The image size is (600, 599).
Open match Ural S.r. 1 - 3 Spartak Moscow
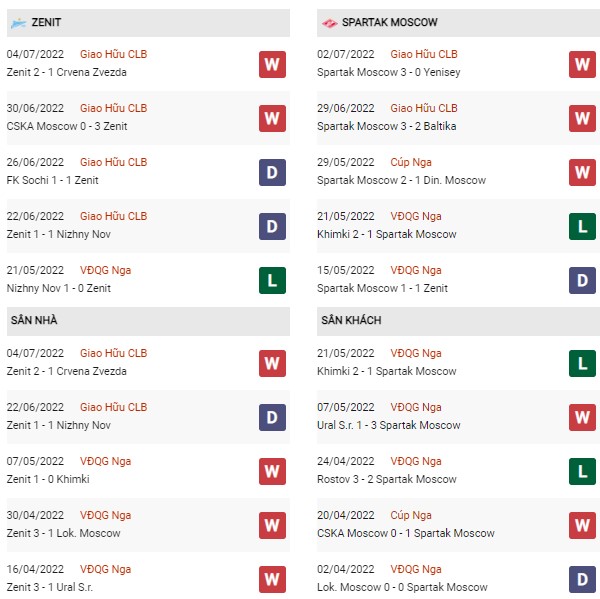pos(388,425)
